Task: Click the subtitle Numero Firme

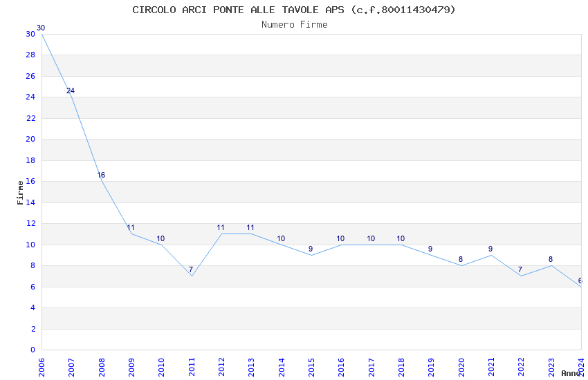Action: tap(295, 25)
